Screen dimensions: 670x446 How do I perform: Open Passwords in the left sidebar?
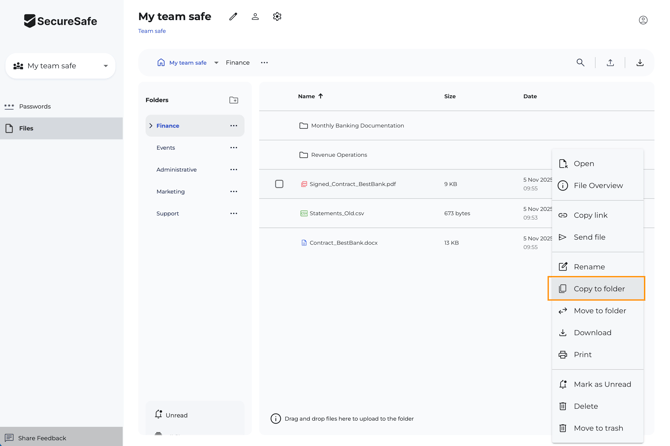point(35,106)
